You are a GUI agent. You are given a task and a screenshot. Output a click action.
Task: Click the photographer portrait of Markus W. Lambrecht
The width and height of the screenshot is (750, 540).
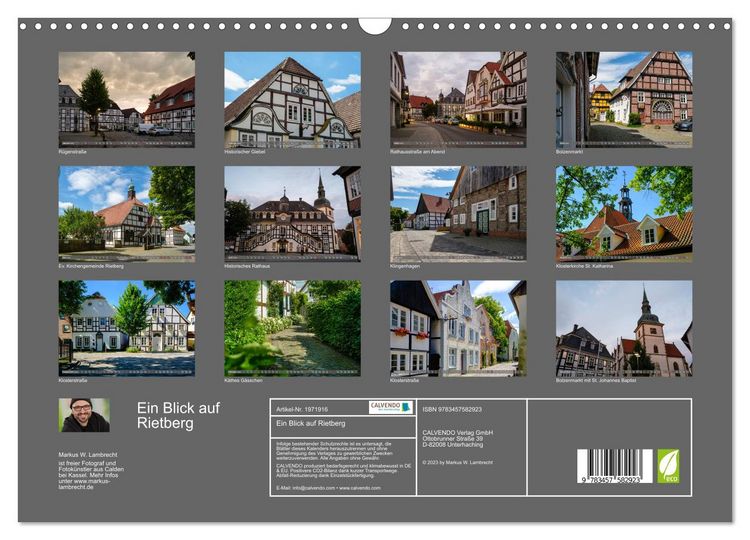pos(84,415)
